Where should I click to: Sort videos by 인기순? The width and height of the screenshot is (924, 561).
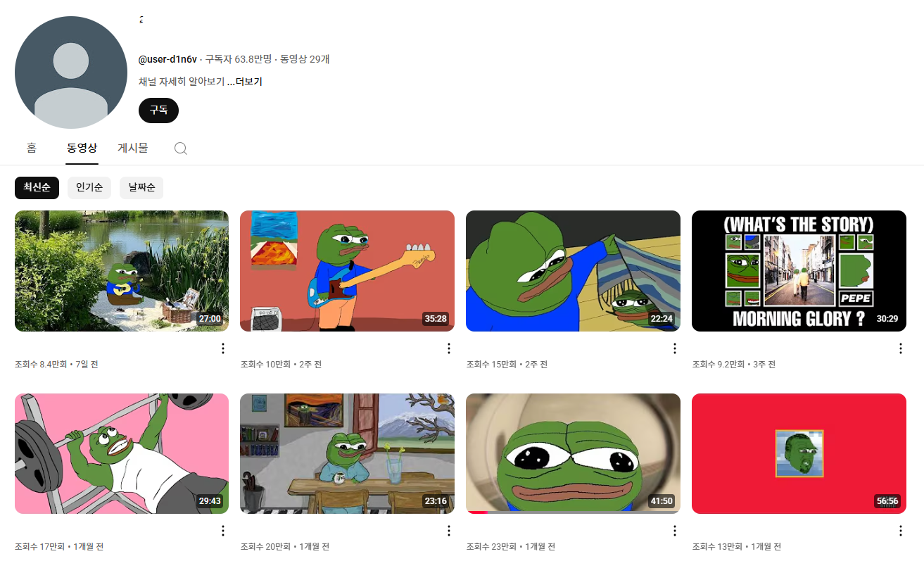tap(89, 188)
